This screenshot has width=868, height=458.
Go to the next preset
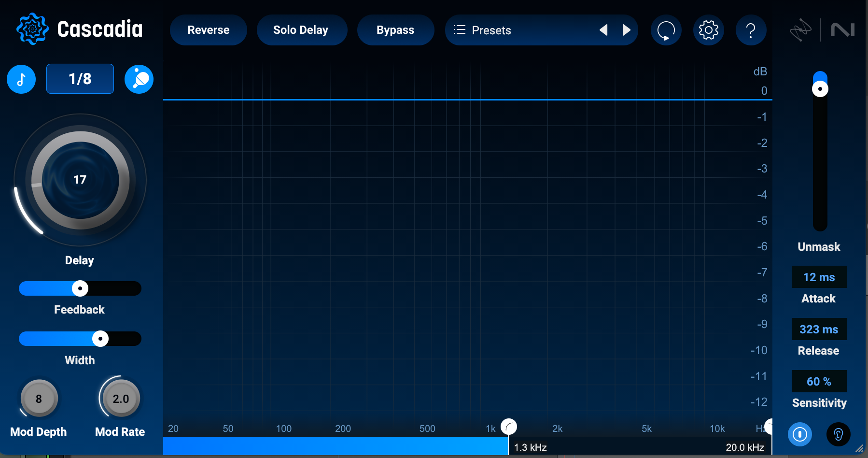pos(626,30)
